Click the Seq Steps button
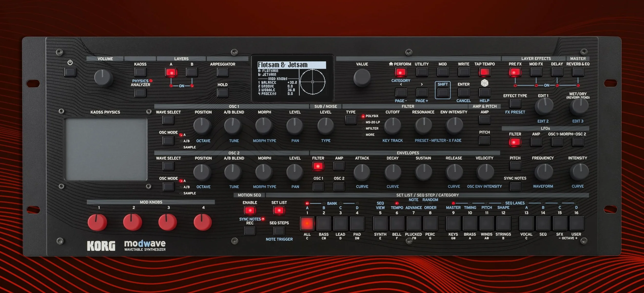Viewport: 644px width, 293px height. point(279,231)
